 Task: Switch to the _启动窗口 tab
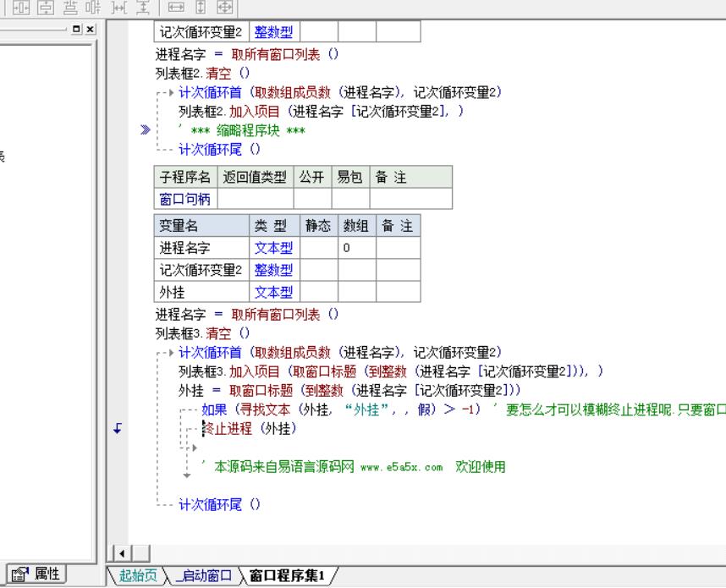click(x=202, y=576)
